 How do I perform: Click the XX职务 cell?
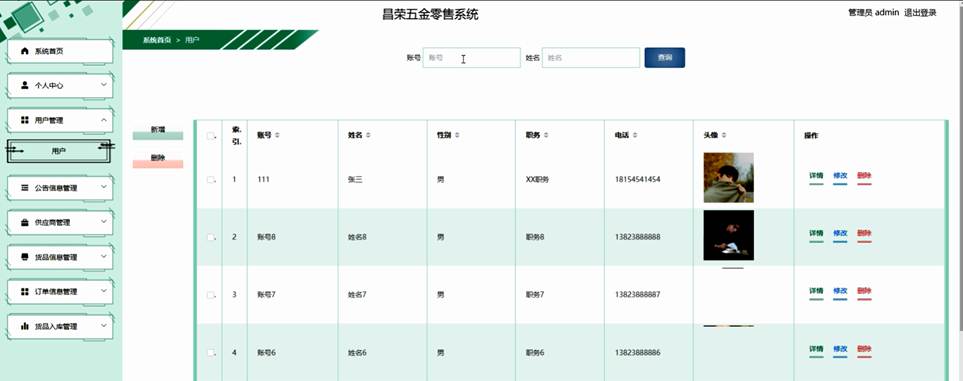pos(537,179)
